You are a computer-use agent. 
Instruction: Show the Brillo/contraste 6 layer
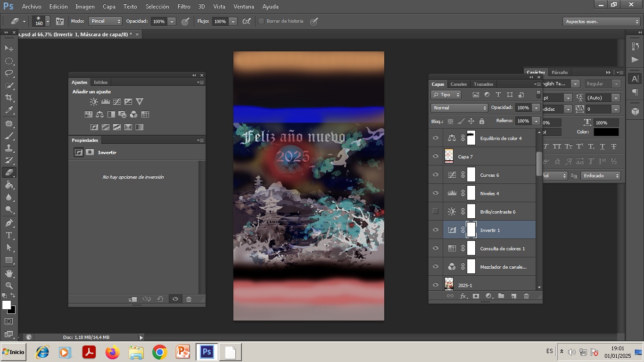436,212
